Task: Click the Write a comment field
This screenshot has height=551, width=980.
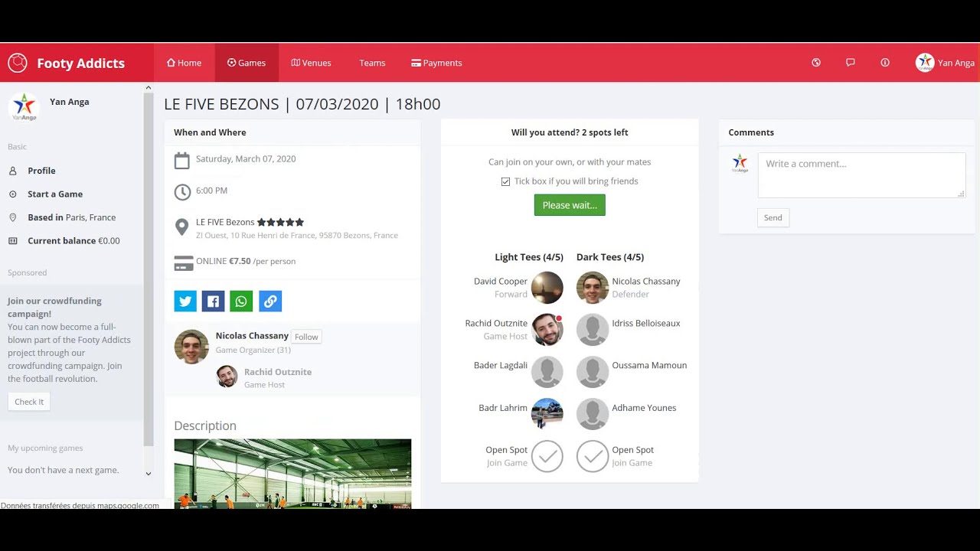Action: pos(861,174)
